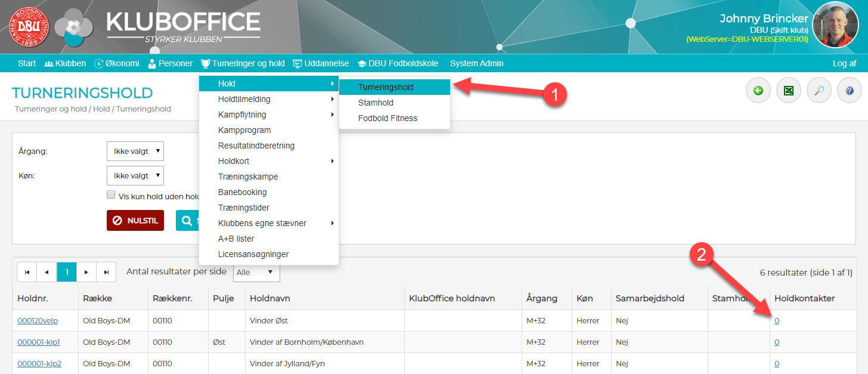Click Johnny Brincker's profile photo
The image size is (868, 374).
click(835, 24)
